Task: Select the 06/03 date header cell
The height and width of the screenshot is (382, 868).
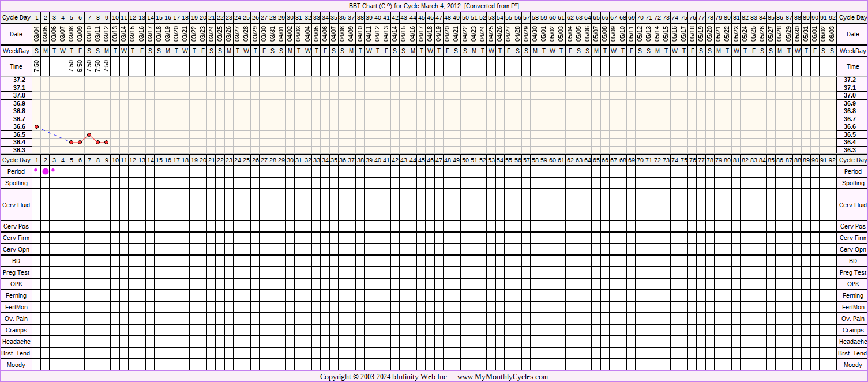Action: tap(831, 34)
